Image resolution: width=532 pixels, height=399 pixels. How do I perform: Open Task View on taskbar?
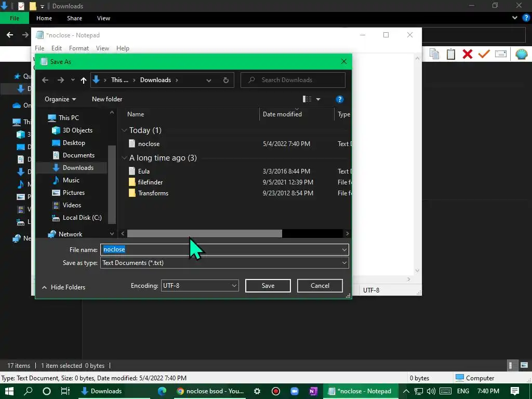click(65, 391)
